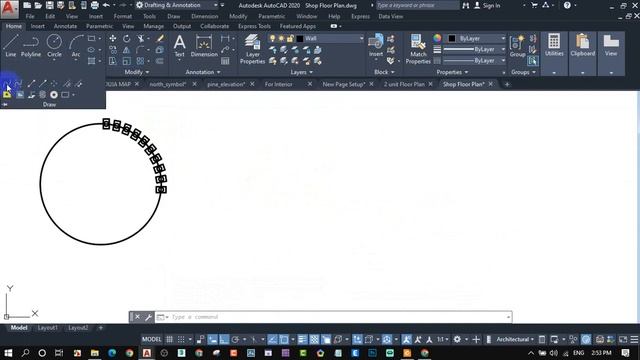This screenshot has width=640, height=360.
Task: Click the Save icon in quick access toolbar
Action: [49, 5]
